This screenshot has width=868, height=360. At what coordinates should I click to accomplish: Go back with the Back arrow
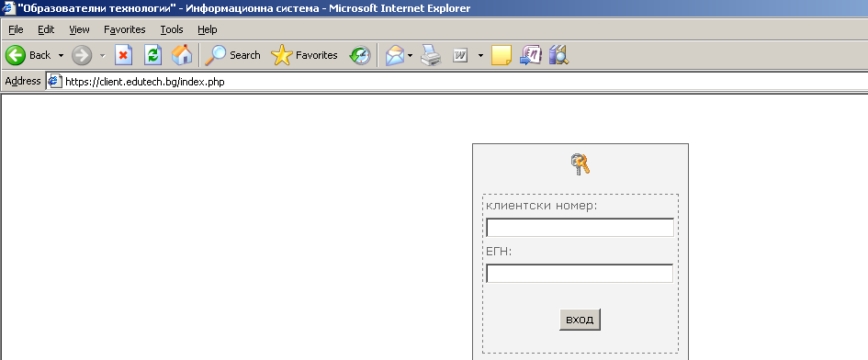coord(28,55)
